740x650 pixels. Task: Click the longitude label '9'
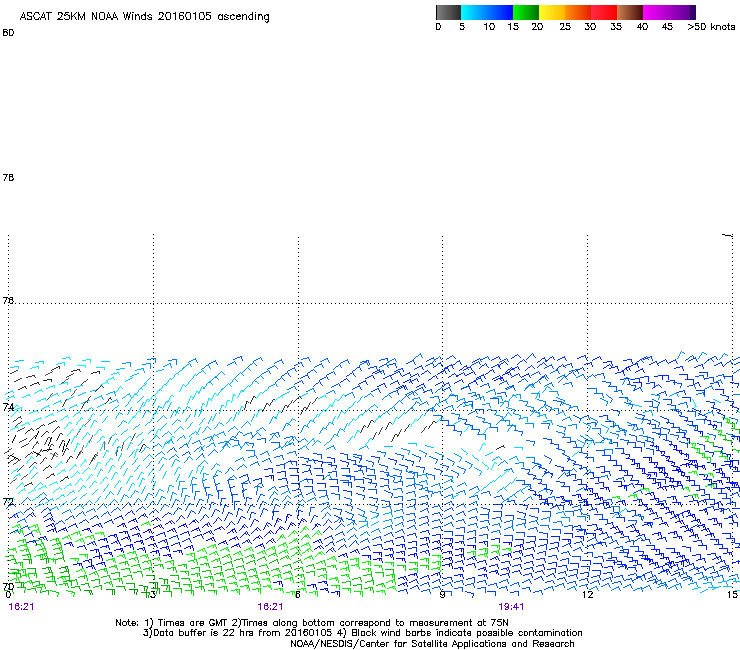[442, 595]
